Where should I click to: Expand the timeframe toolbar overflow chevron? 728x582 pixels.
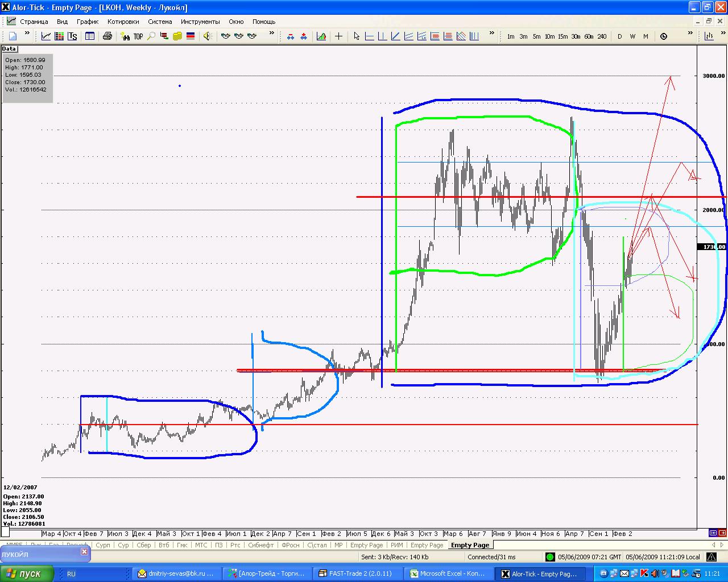690,34
